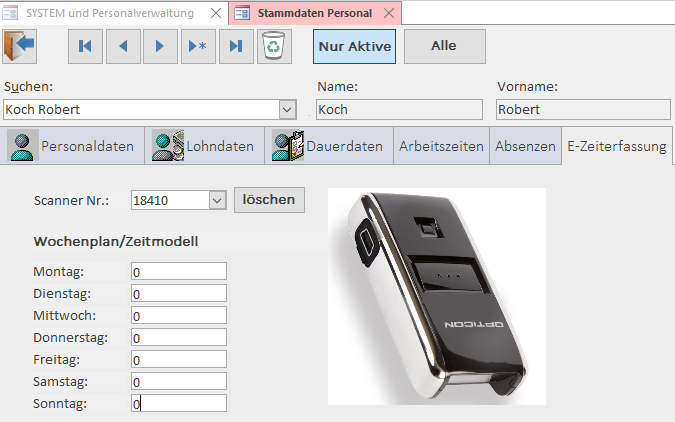
Task: Go to next record
Action: [160, 47]
